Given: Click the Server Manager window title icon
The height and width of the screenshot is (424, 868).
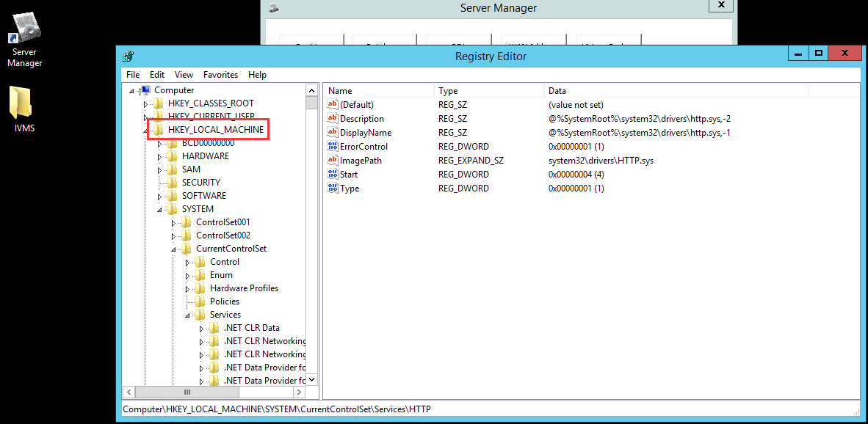Looking at the screenshot, I should pyautogui.click(x=274, y=8).
